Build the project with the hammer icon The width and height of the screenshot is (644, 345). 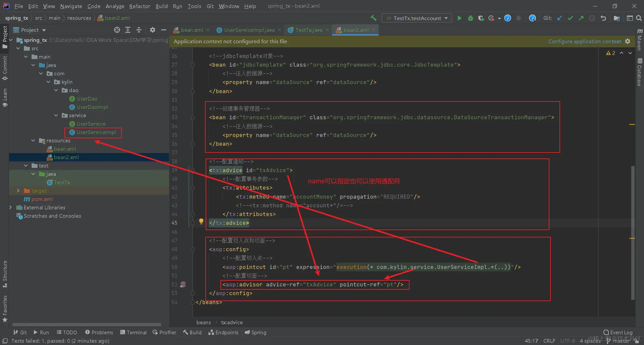pos(373,18)
